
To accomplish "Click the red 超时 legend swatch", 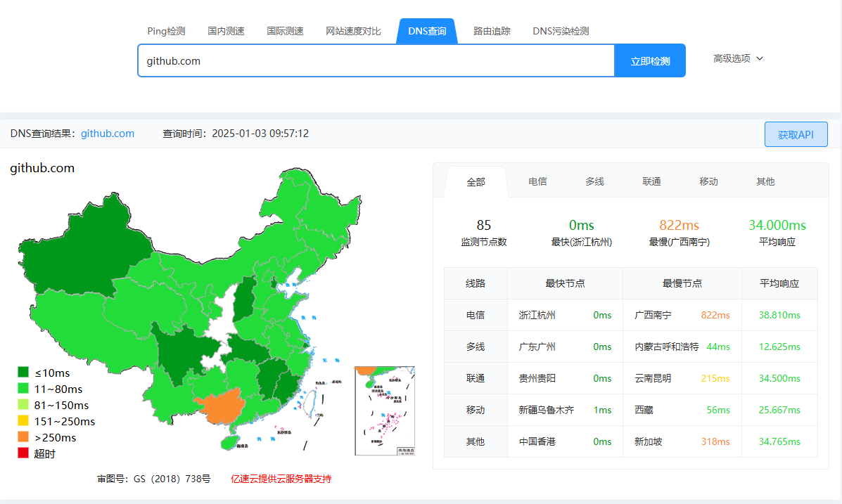I will tap(23, 453).
